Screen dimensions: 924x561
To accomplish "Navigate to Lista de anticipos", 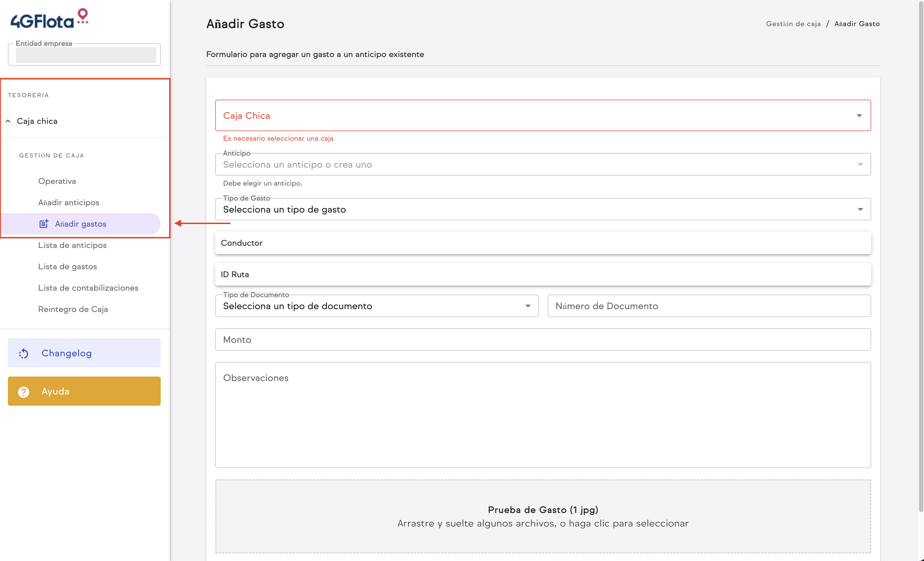I will [x=73, y=245].
